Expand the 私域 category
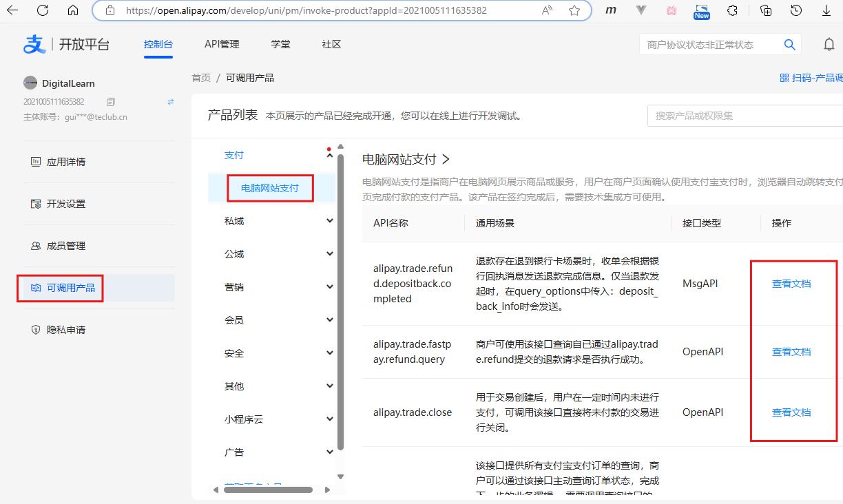Viewport: 843px width, 504px height. pos(329,221)
